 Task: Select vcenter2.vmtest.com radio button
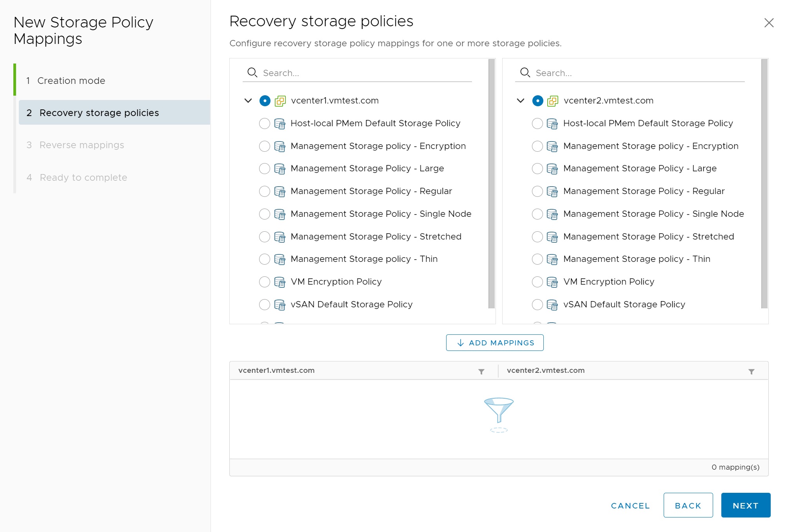coord(538,101)
